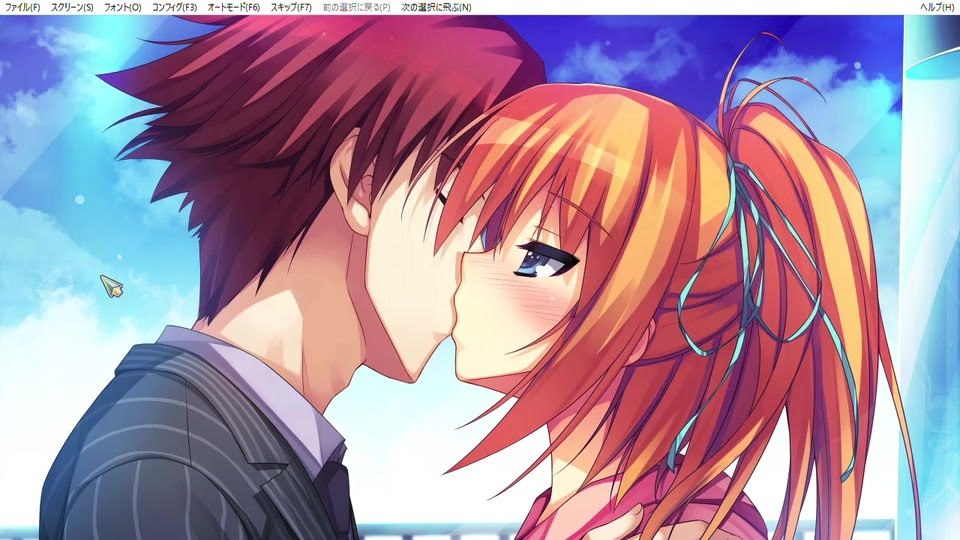Click 前の選択に戻る(P) menu item
960x540 pixels.
[356, 7]
